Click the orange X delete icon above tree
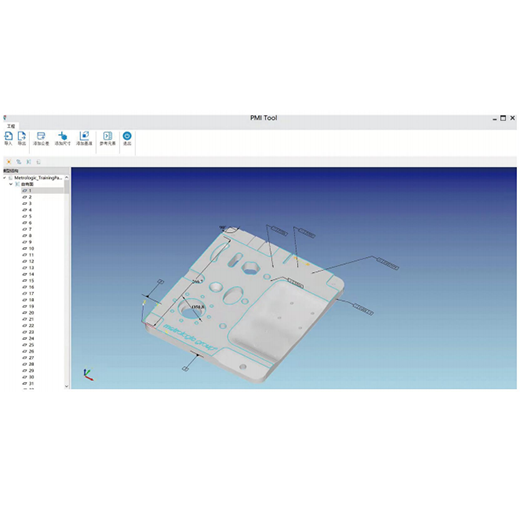This screenshot has height=514, width=520. pos(9,162)
